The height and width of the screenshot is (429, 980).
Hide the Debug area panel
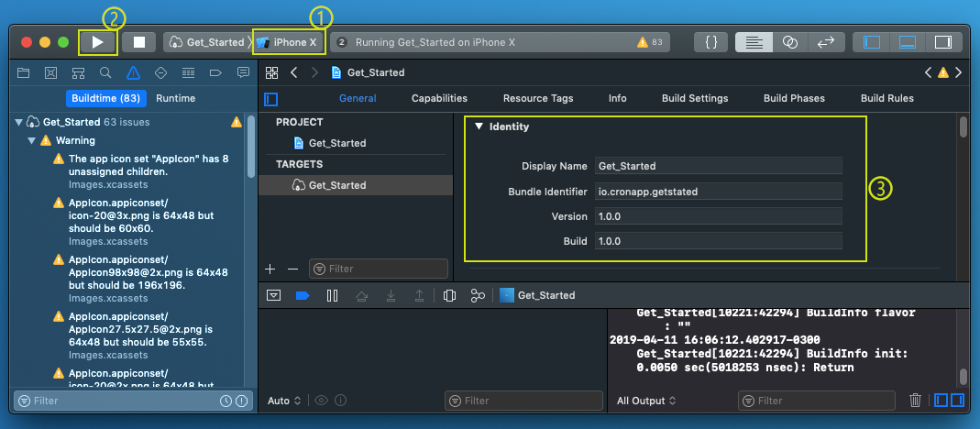[907, 42]
